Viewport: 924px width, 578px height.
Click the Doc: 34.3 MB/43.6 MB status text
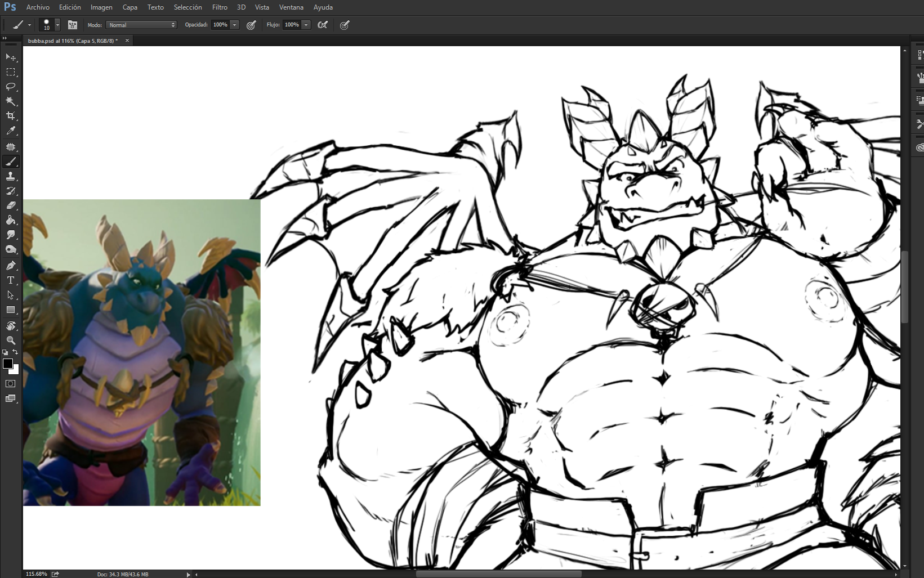pyautogui.click(x=123, y=575)
